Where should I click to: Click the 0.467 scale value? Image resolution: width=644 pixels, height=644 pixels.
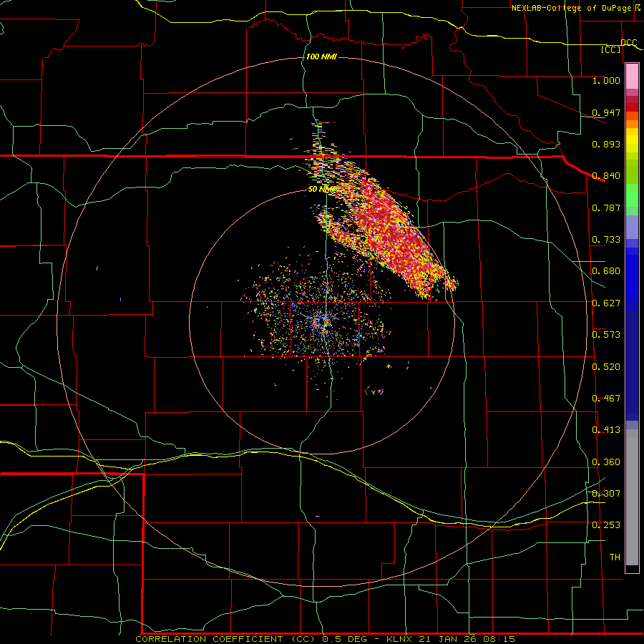pos(606,399)
